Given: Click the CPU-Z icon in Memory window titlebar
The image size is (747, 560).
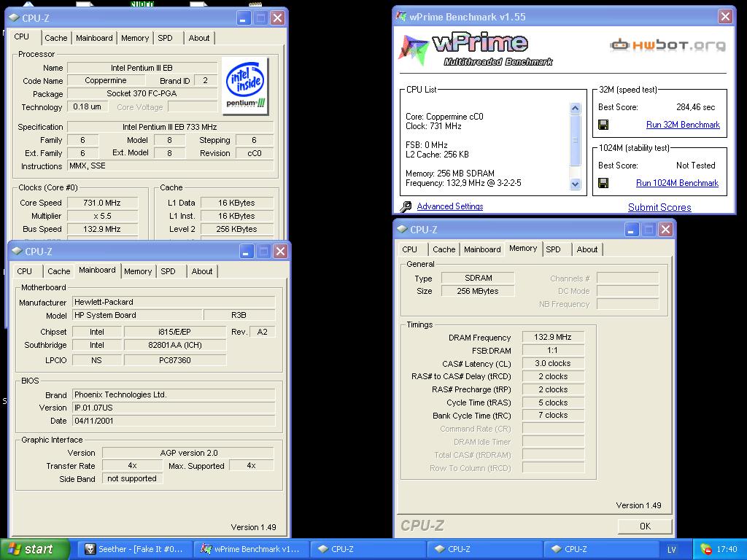Looking at the screenshot, I should click(403, 230).
